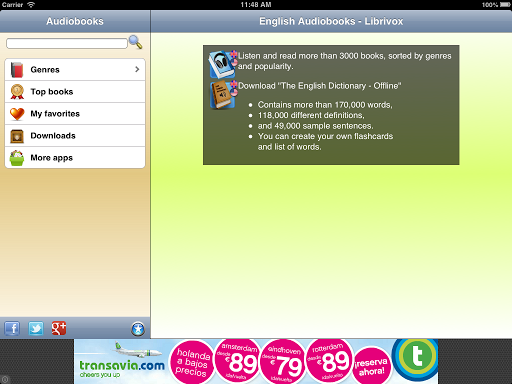Click the battery status icon
The width and height of the screenshot is (512, 384).
[505, 5]
